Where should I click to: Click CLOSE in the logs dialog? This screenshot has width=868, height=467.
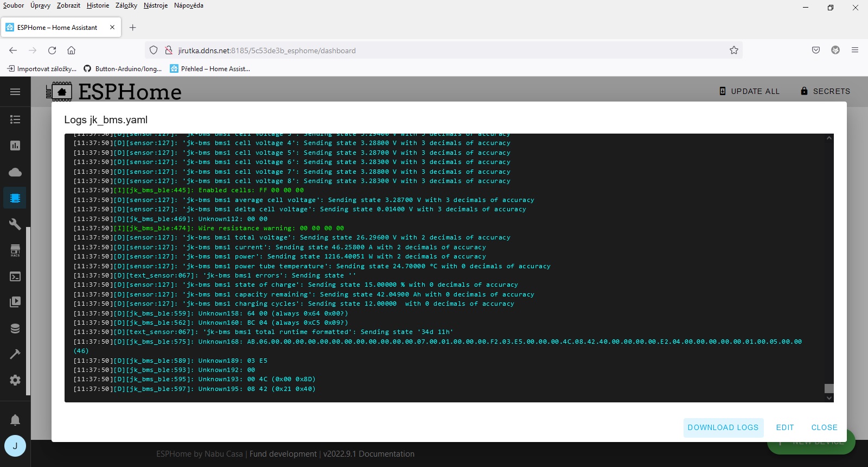click(825, 427)
